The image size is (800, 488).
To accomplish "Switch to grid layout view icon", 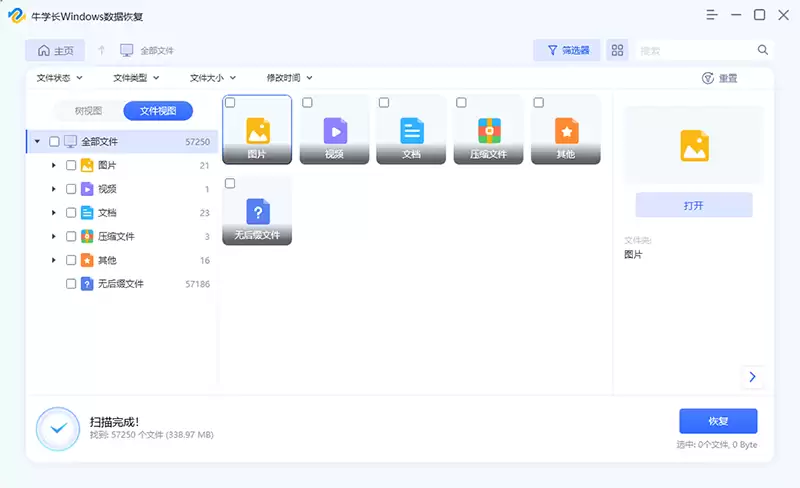I will pos(617,50).
